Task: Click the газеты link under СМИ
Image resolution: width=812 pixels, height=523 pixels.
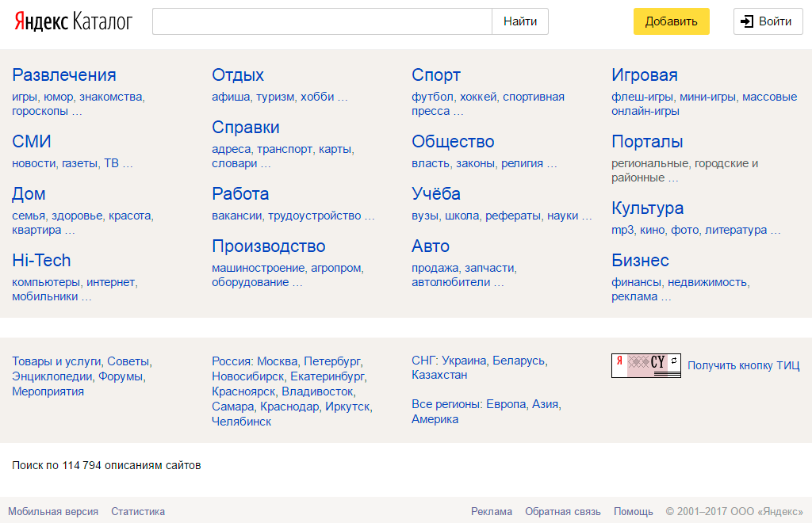Action: [x=79, y=163]
